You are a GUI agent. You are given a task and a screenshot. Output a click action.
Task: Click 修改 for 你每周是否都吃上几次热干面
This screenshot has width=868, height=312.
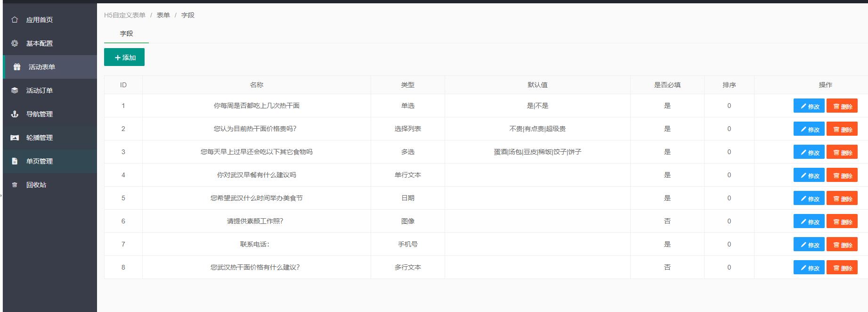(809, 106)
